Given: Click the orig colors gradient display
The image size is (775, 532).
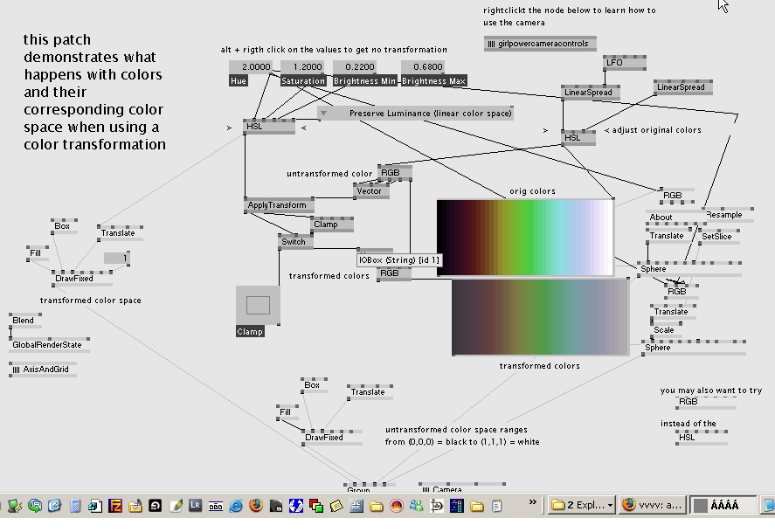Looking at the screenshot, I should 525,238.
